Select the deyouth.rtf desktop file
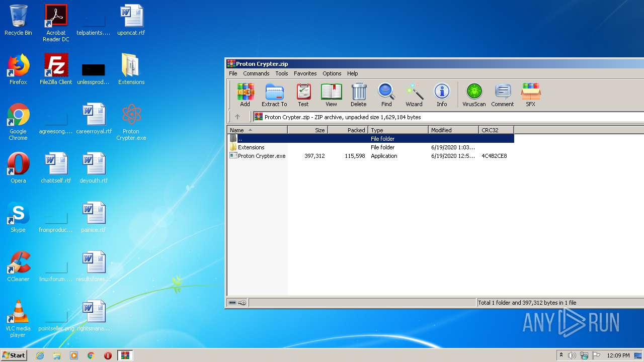 point(94,168)
